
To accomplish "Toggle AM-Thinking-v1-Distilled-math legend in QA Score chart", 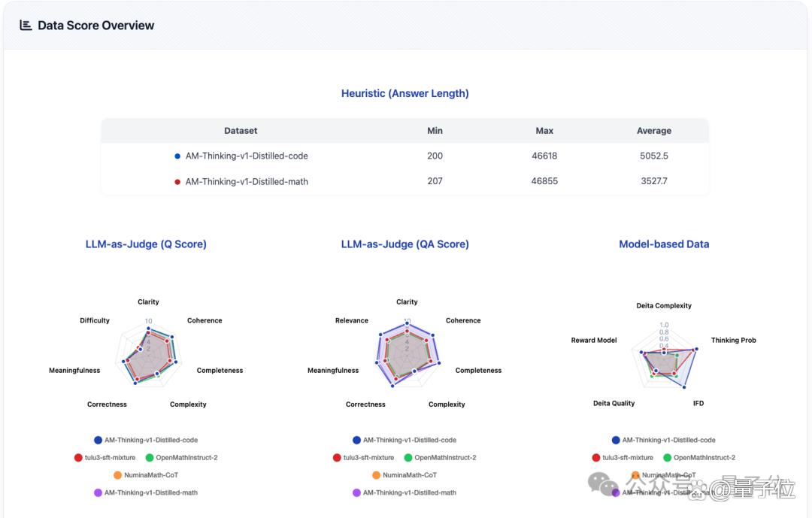I will [x=404, y=493].
